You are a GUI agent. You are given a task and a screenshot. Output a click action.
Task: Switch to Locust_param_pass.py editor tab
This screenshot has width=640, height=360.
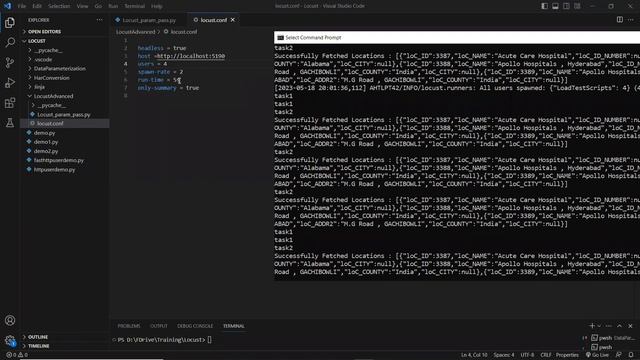(149, 20)
